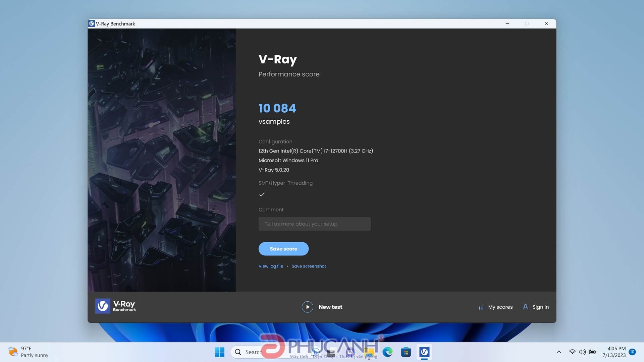The height and width of the screenshot is (362, 644).
Task: Click the SMT/Hyper-Threading checkmark
Action: [x=262, y=194]
